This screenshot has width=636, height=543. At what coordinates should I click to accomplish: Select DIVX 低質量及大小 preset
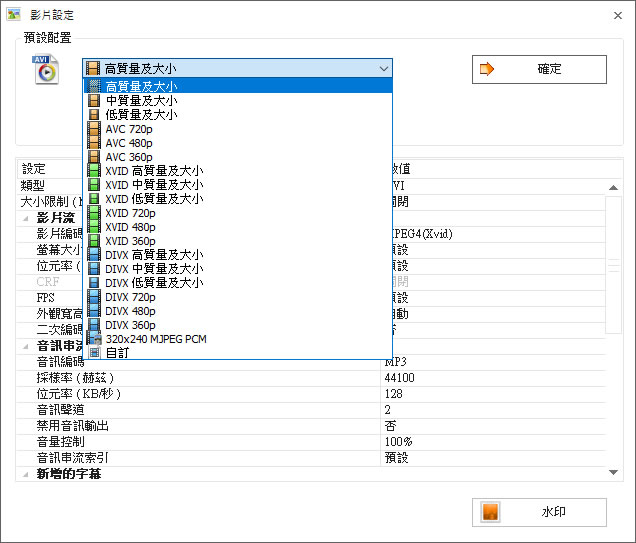(x=238, y=283)
